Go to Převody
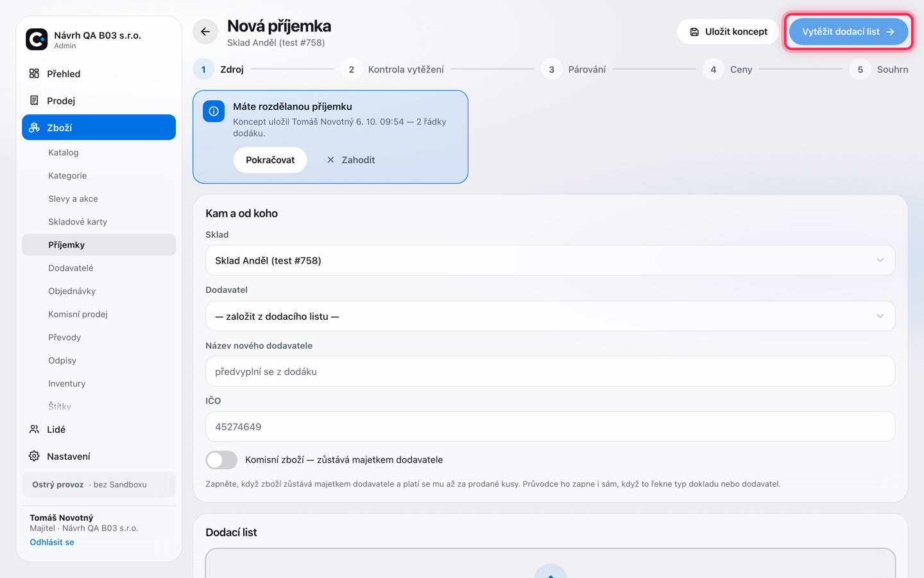924x578 pixels. (99, 337)
